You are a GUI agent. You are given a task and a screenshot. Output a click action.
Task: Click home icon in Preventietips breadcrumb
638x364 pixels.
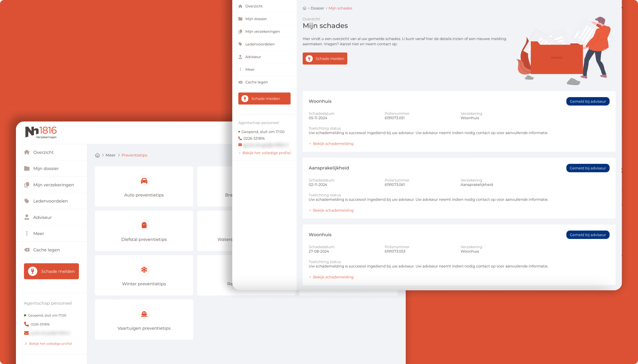pyautogui.click(x=97, y=155)
